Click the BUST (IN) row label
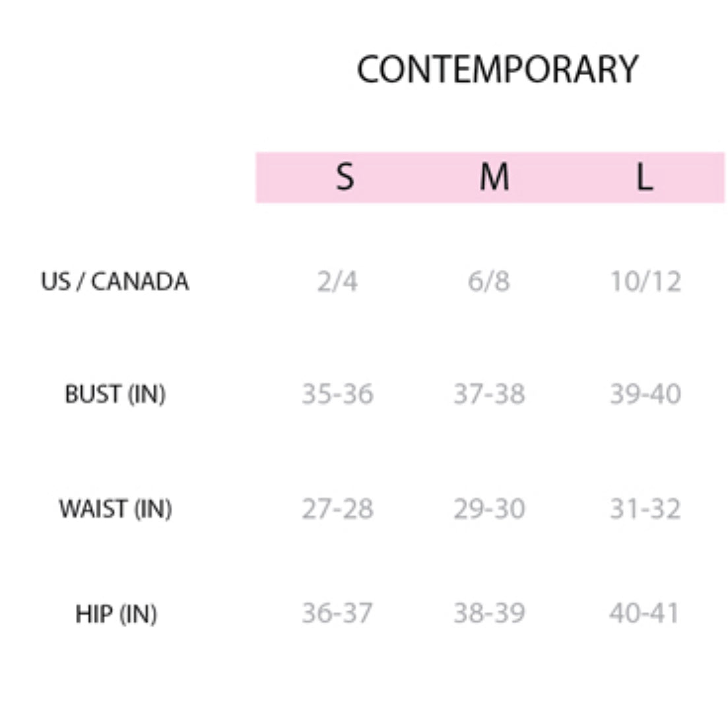This screenshot has width=728, height=711. tap(115, 394)
